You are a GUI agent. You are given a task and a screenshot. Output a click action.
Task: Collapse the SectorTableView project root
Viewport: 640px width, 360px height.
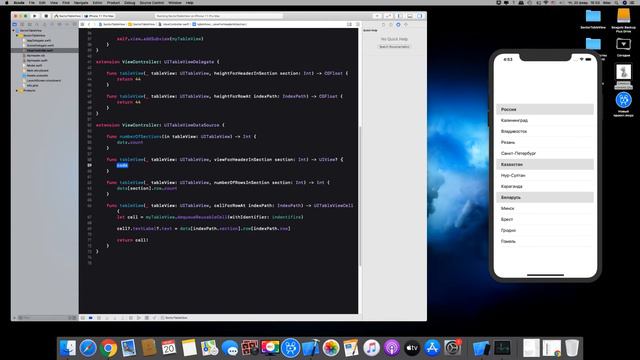tap(14, 31)
